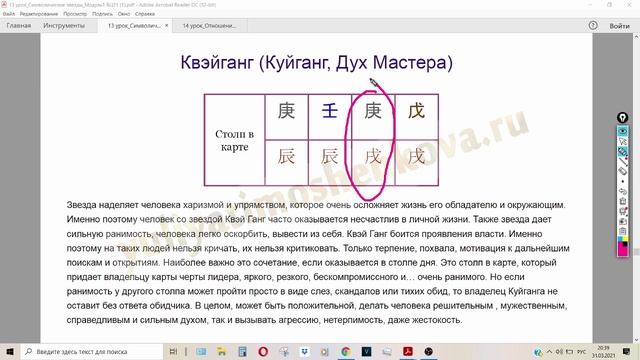The image size is (640, 360).
Task: Click the brown 戊 character in the top row
Action: (x=416, y=111)
